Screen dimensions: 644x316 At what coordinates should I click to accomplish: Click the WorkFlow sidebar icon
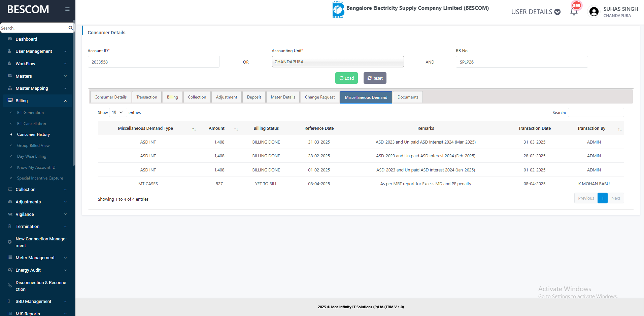coord(10,64)
